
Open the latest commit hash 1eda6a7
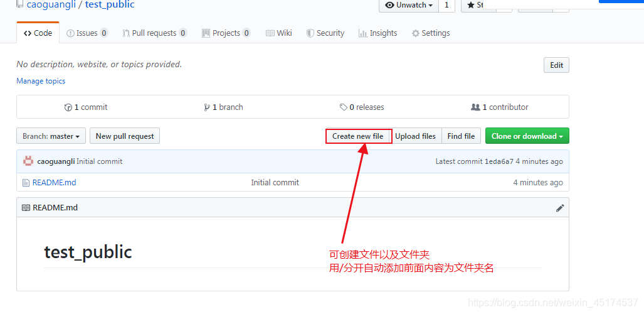coord(499,162)
